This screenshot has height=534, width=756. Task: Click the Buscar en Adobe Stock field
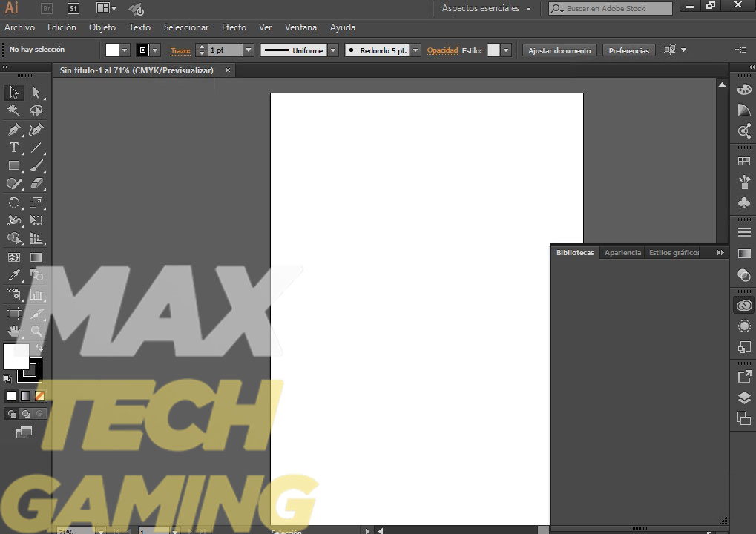click(611, 8)
